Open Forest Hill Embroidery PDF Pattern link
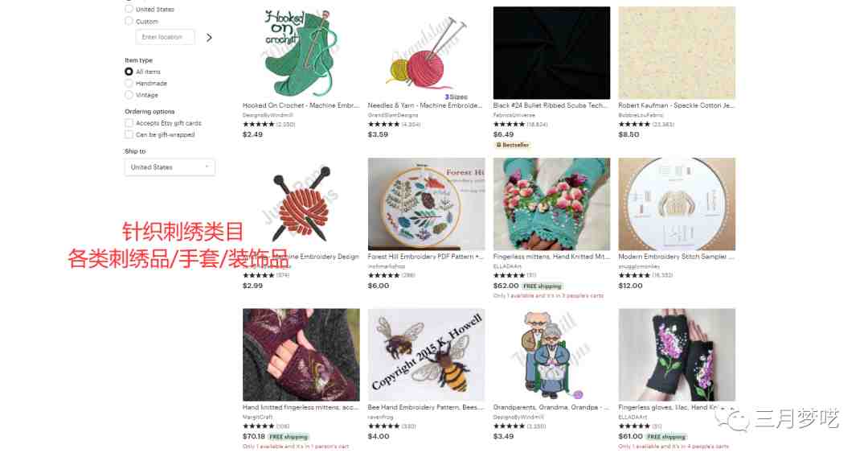 (426, 257)
